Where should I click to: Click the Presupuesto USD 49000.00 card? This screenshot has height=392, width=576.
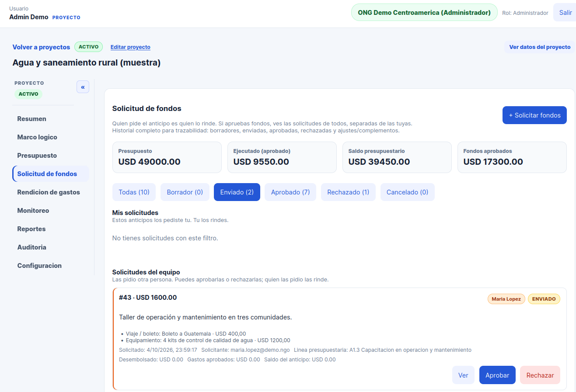click(167, 157)
